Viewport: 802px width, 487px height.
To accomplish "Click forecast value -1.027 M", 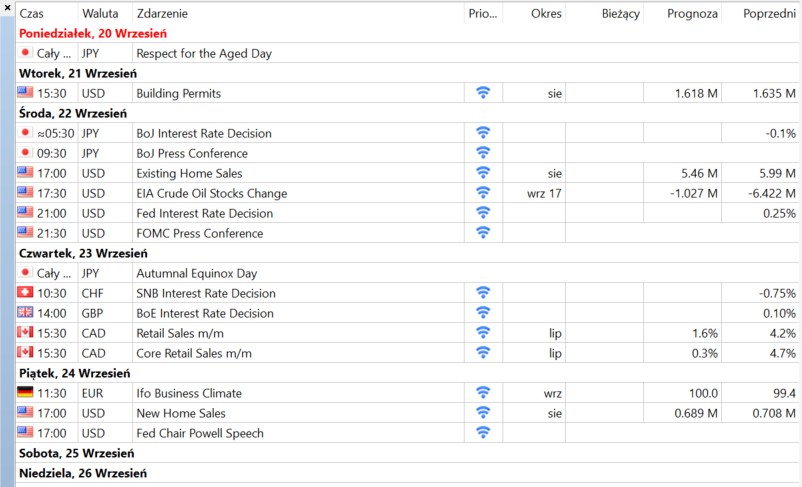I will (x=694, y=193).
